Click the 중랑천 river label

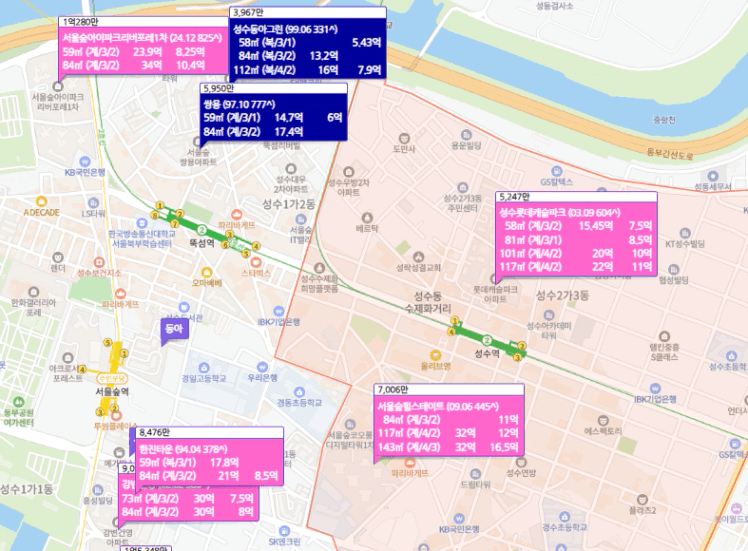click(x=664, y=120)
